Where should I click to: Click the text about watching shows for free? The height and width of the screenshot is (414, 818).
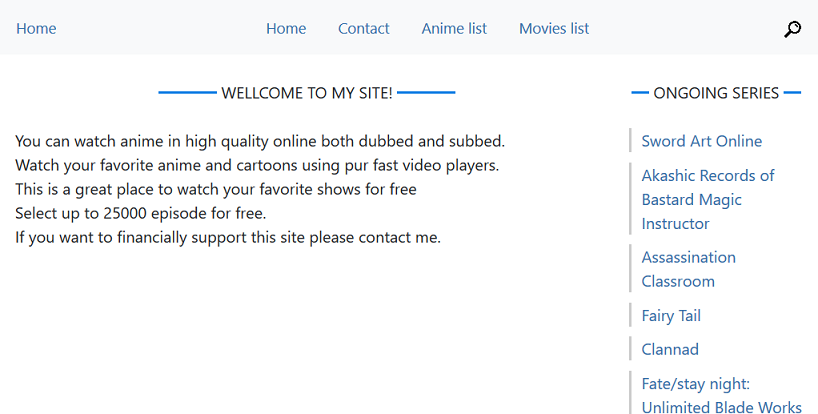(x=216, y=189)
